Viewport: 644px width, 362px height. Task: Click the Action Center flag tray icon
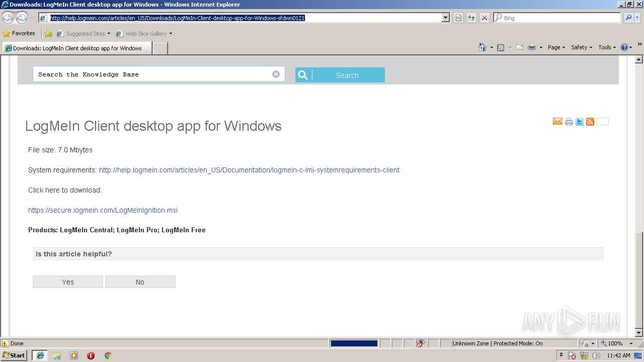pos(573,355)
